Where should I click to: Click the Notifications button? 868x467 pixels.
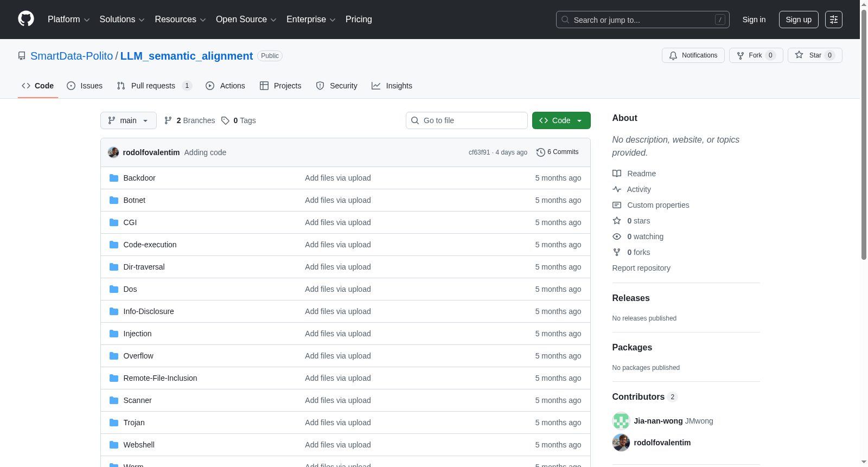(693, 55)
